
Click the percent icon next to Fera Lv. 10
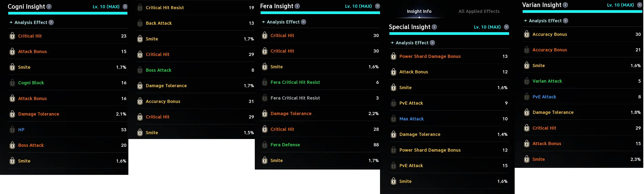(x=378, y=6)
